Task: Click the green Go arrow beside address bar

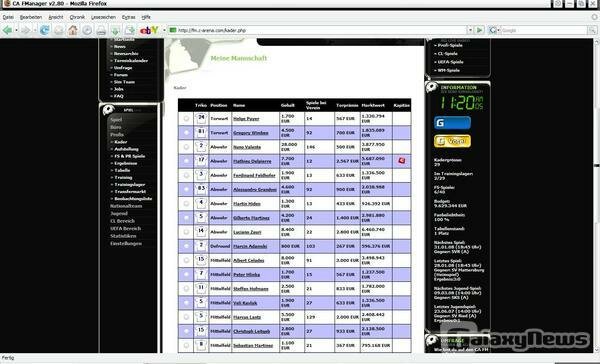Action: point(479,30)
